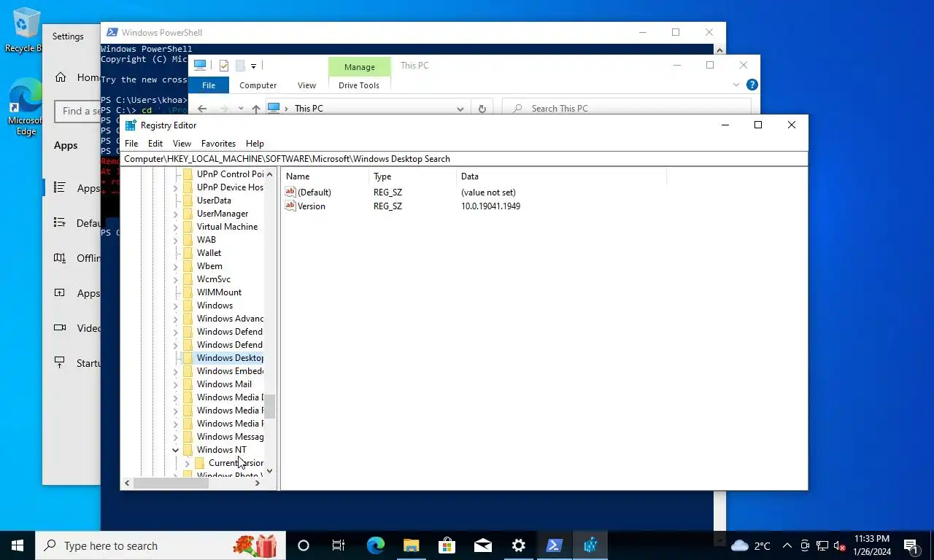Select the Wallet key
The height and width of the screenshot is (560, 934).
pos(209,253)
